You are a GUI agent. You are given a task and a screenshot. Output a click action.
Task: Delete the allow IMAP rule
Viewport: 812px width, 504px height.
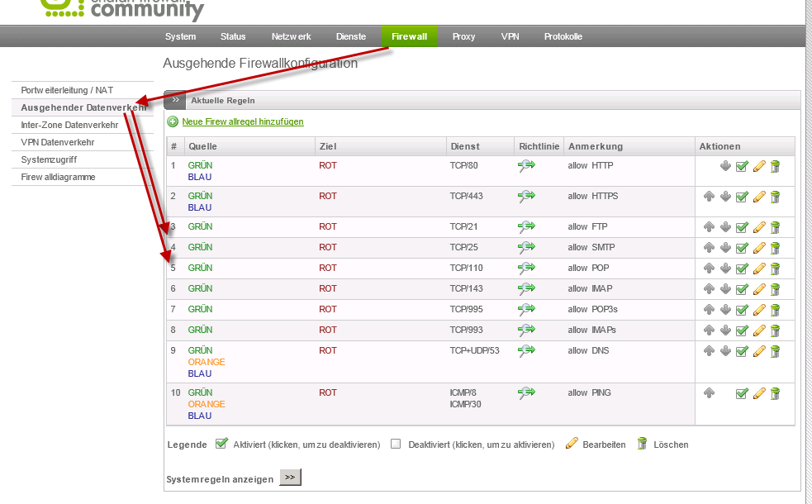click(x=775, y=289)
